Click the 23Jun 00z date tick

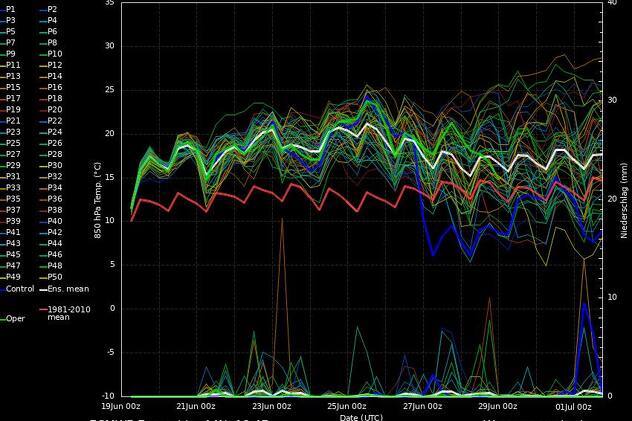click(271, 407)
